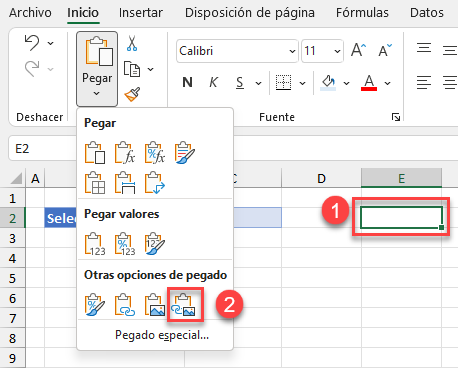Open the Disposición de página tab
458x368 pixels.
250,13
